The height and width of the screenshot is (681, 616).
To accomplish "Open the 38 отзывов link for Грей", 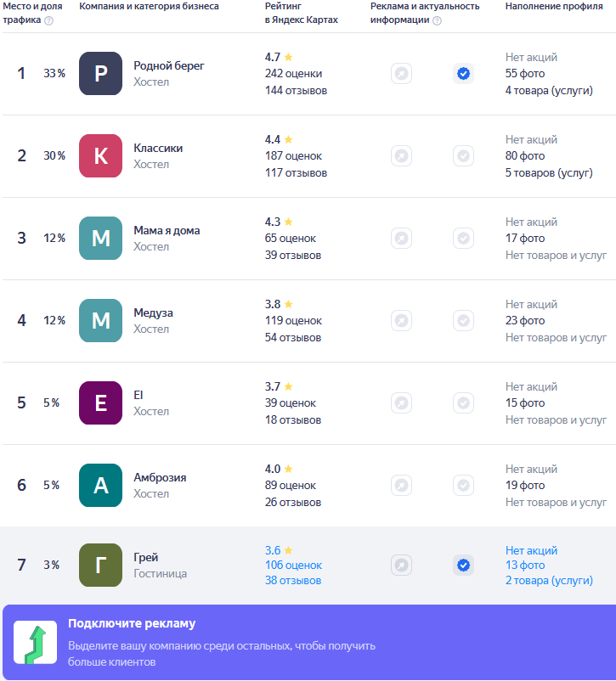I will pos(293,580).
